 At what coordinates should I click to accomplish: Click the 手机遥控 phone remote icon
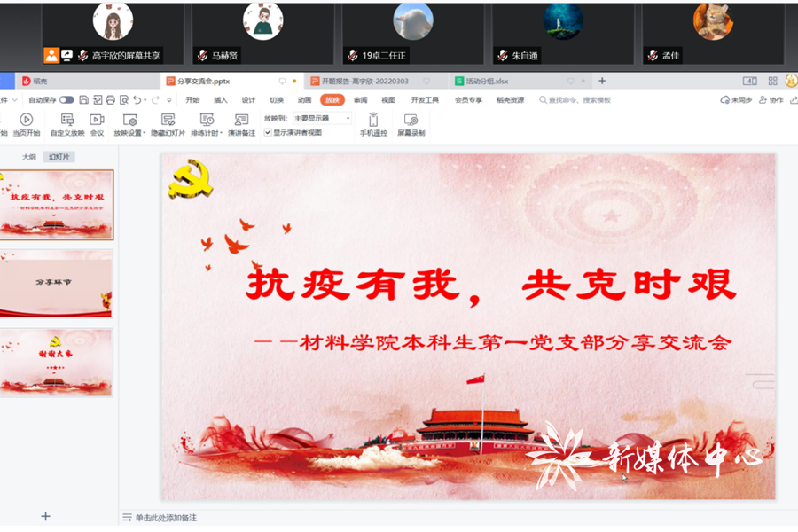[x=373, y=123]
